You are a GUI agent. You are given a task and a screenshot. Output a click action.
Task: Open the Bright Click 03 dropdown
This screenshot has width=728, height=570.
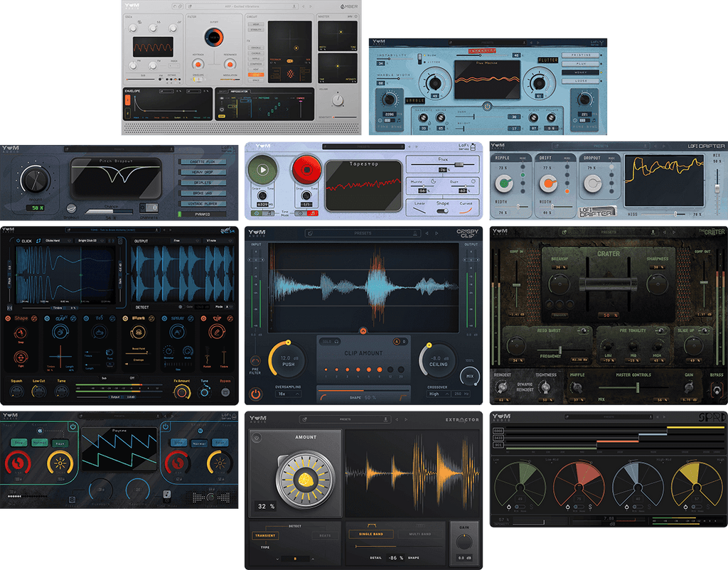coord(89,241)
